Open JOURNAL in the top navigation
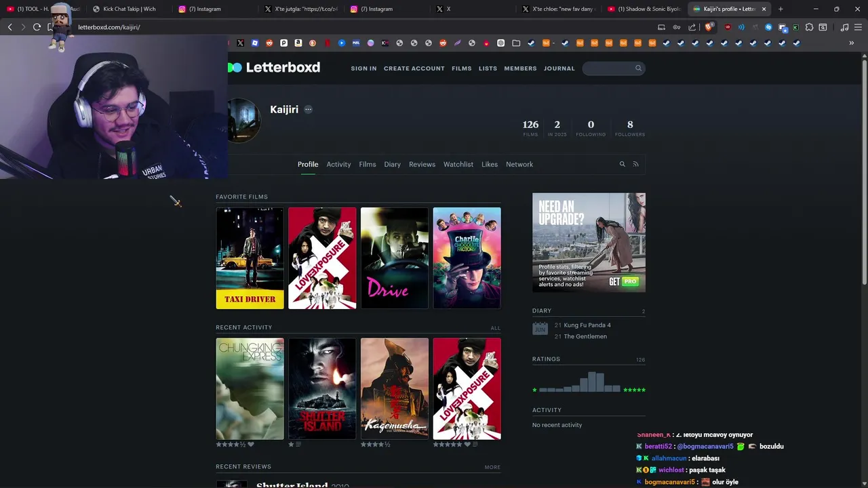Screen dimensions: 868x488 [x=559, y=68]
